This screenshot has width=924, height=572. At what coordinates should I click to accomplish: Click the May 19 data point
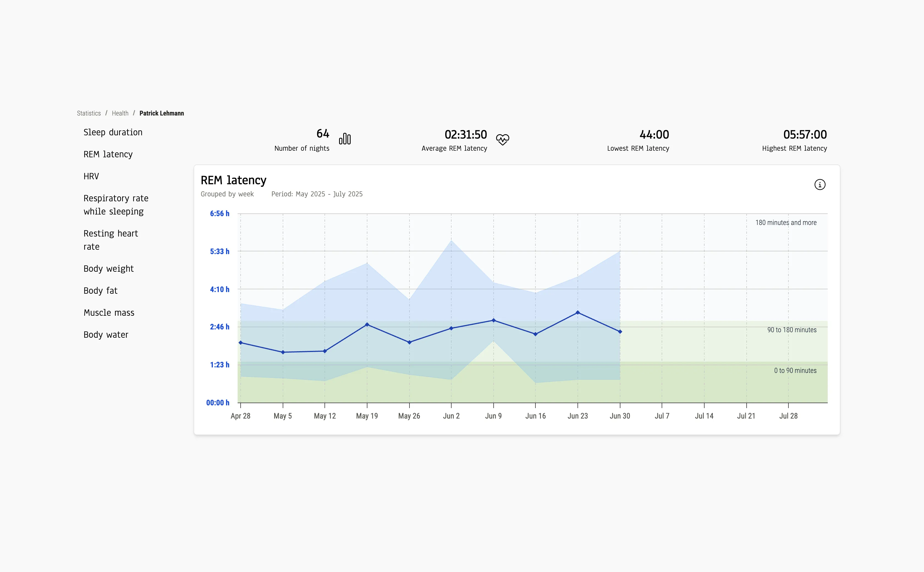click(367, 324)
